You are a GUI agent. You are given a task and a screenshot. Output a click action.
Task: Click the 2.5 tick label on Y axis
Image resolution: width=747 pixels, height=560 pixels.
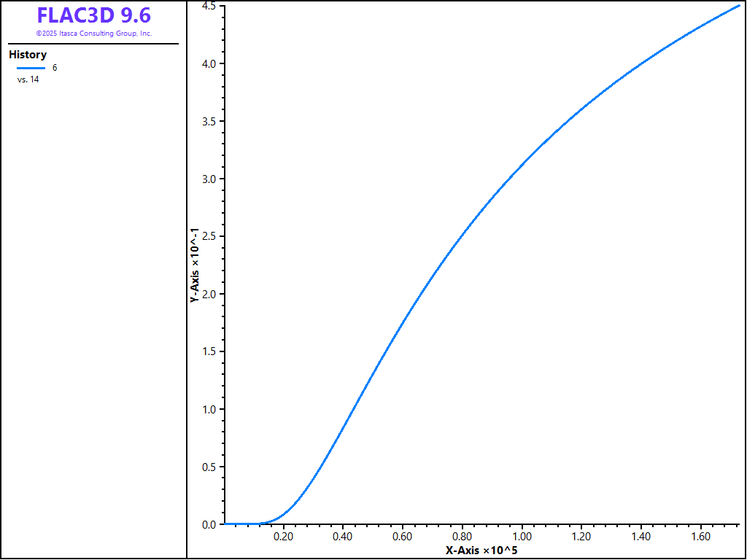point(209,237)
